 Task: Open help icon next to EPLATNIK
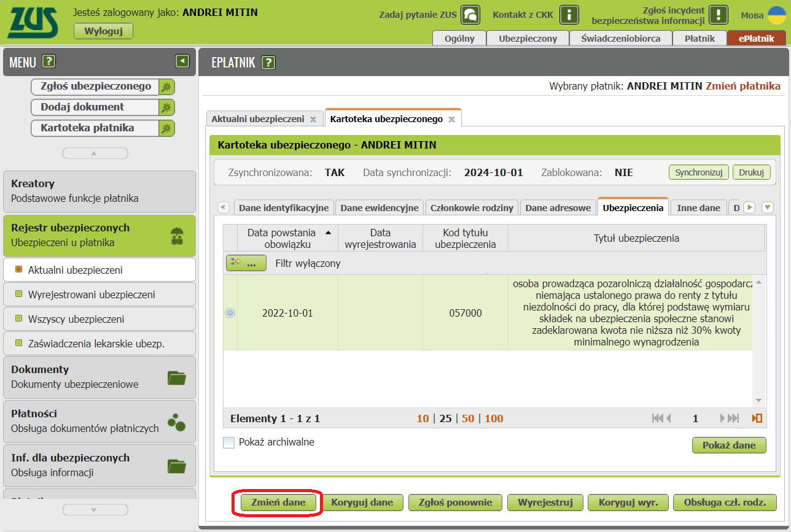[268, 62]
